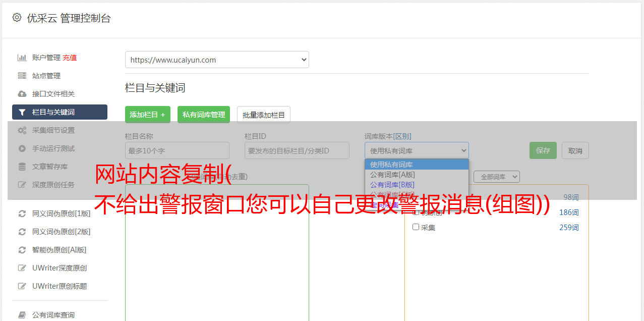
Task: Click the cloud upload icon for 接口文件相关
Action: tap(22, 94)
